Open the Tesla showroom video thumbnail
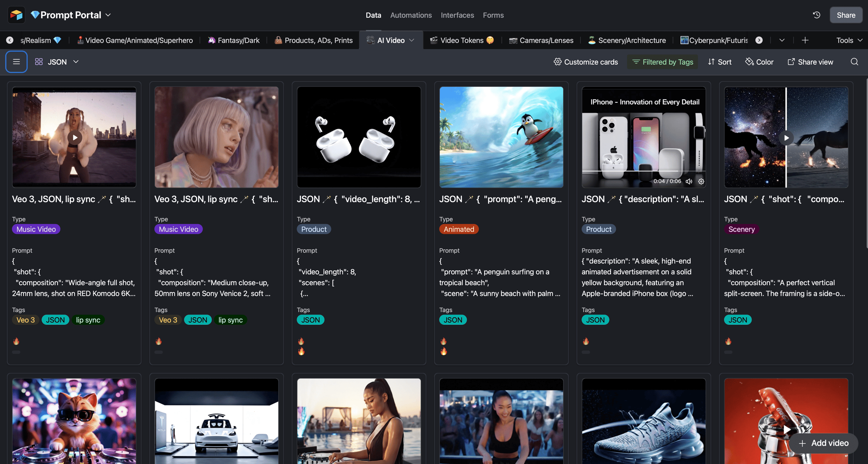This screenshot has width=868, height=464. tap(217, 421)
